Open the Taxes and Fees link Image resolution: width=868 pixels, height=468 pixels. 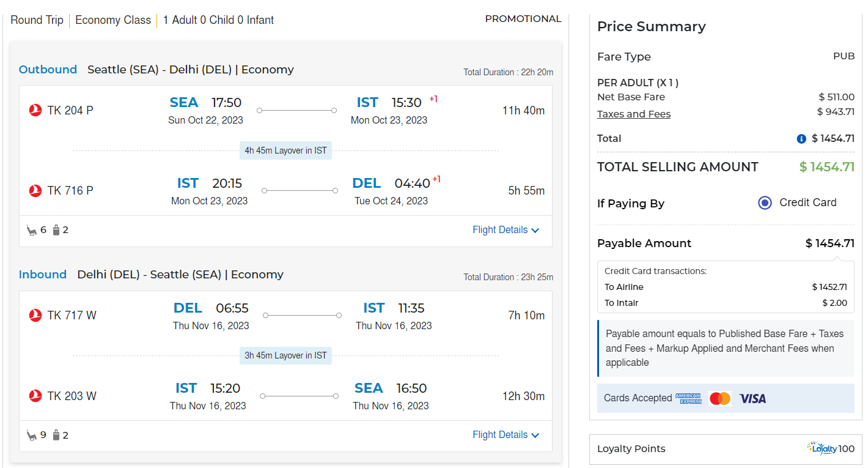[634, 114]
